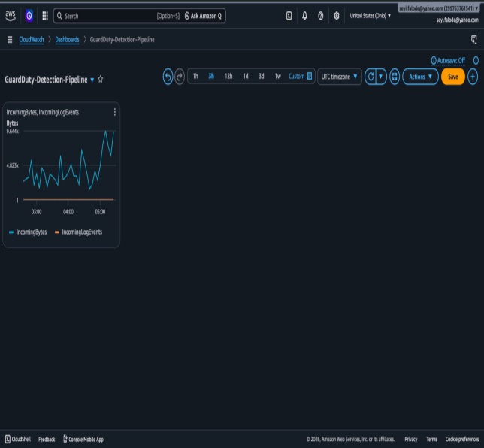
Task: Select the 12h time range
Action: 228,76
